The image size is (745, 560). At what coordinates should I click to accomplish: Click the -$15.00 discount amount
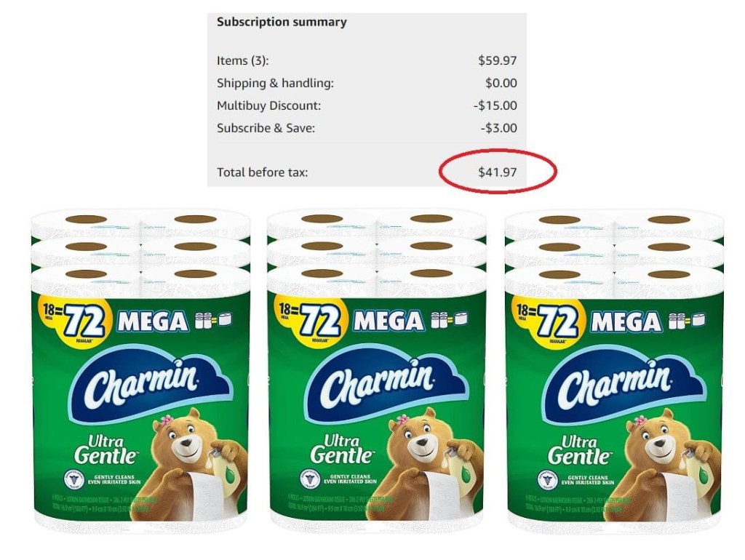point(495,105)
